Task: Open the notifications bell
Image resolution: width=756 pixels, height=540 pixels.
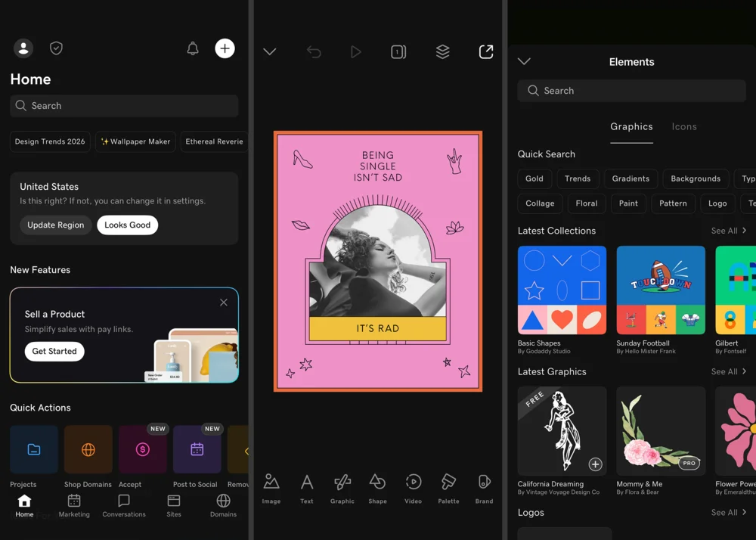Action: pos(193,48)
